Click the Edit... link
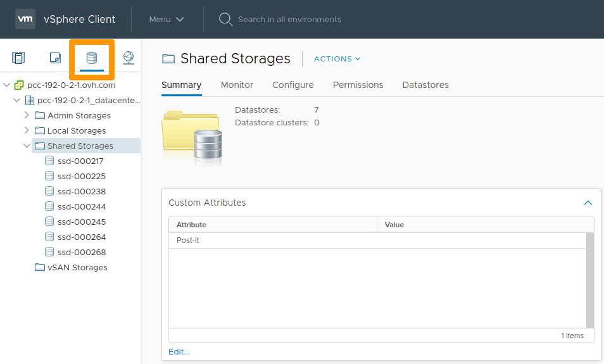This screenshot has width=604, height=364. (179, 352)
